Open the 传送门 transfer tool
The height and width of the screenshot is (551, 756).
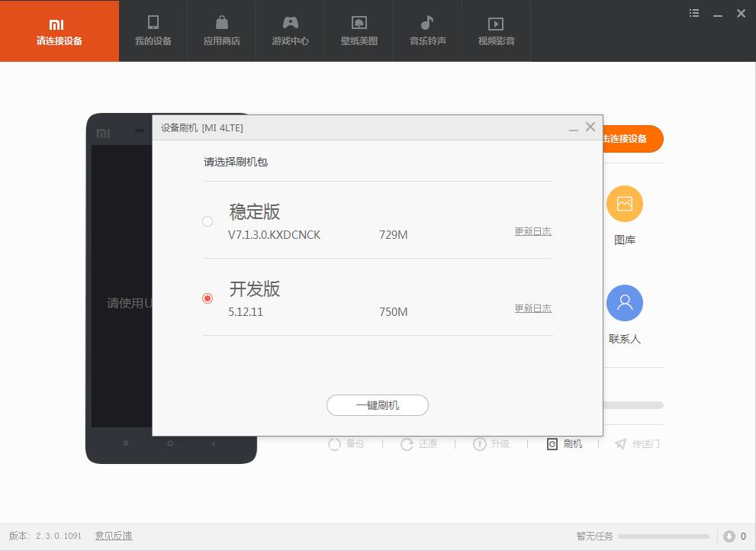tap(637, 443)
